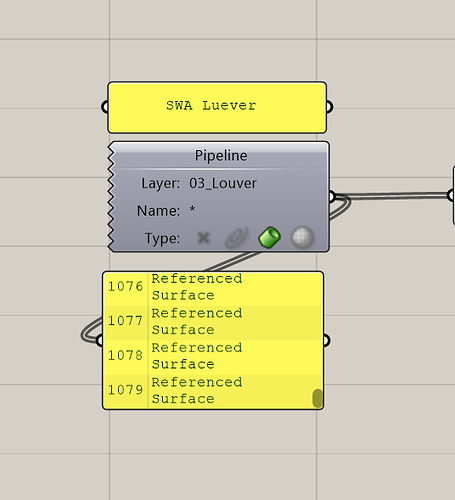The height and width of the screenshot is (500, 455).
Task: Click the Layer: label in Pipeline
Action: click(x=160, y=183)
